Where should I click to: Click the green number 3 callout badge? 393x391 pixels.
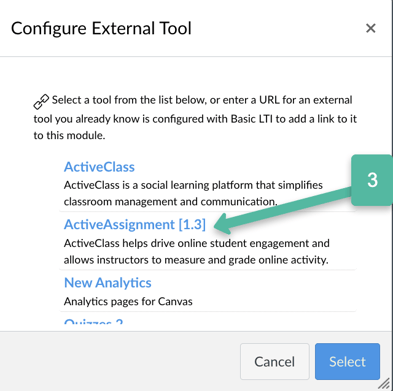[x=372, y=180]
